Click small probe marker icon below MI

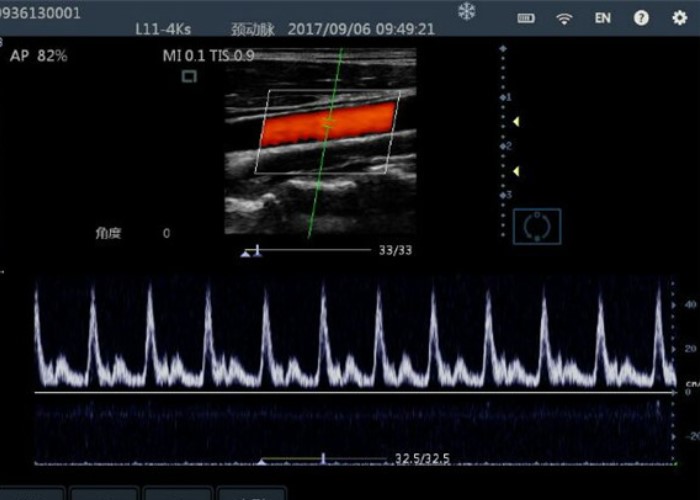[189, 76]
